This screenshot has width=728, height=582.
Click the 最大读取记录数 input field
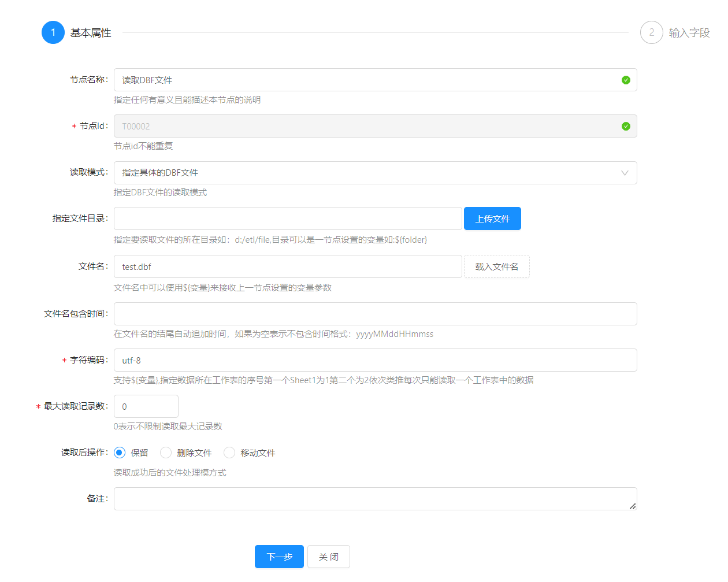click(146, 406)
